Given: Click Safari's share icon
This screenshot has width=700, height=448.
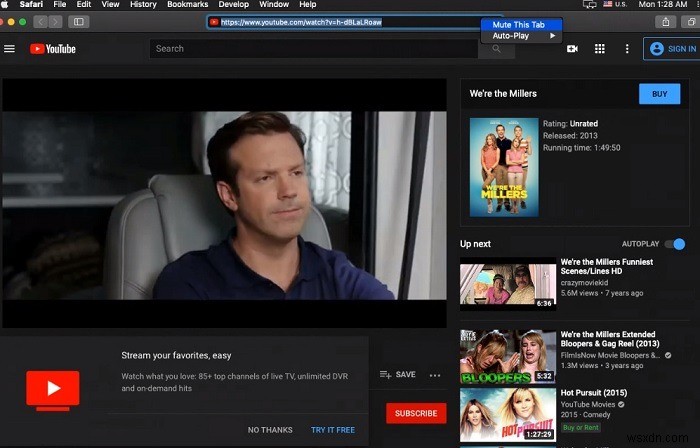Looking at the screenshot, I should [x=664, y=21].
